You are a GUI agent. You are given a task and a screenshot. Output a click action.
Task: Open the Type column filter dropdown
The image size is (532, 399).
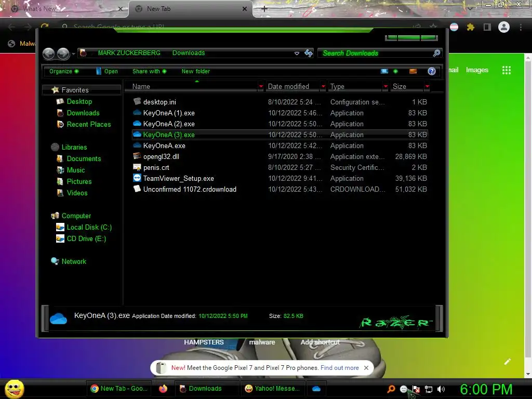(385, 87)
